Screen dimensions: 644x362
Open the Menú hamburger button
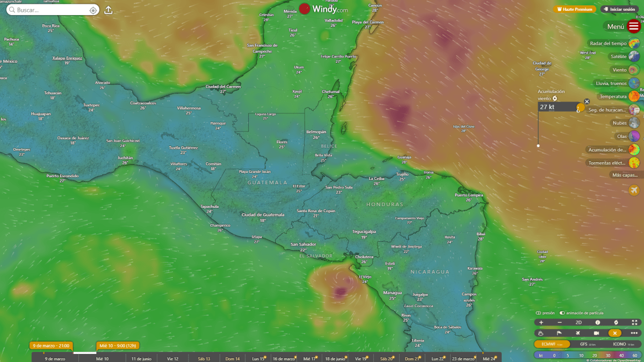[x=634, y=27]
